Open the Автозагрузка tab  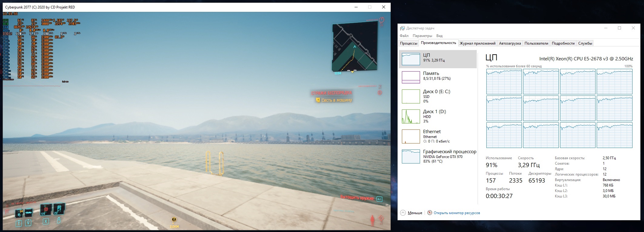point(510,43)
